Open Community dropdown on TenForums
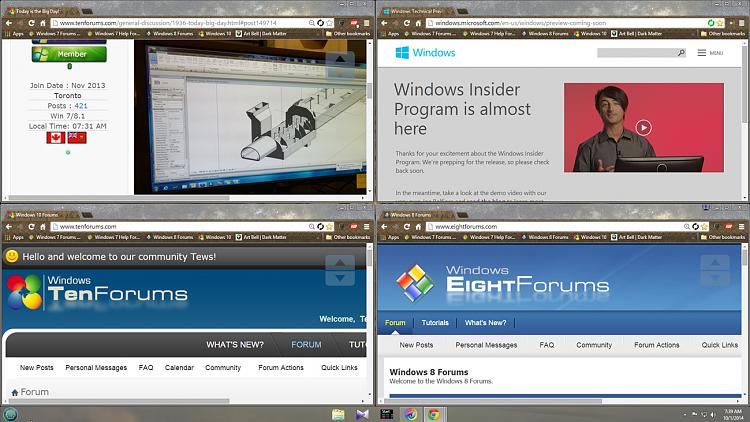750x422 pixels. click(223, 367)
